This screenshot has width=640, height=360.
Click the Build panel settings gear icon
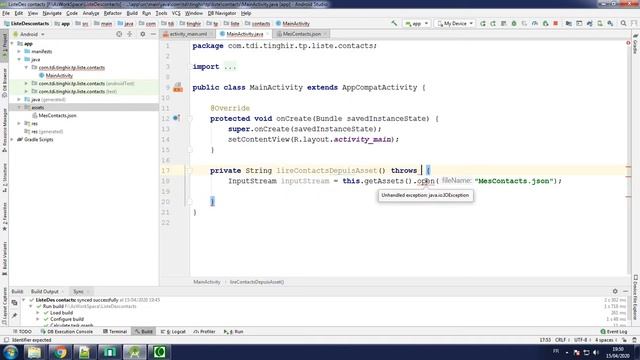[x=615, y=291]
